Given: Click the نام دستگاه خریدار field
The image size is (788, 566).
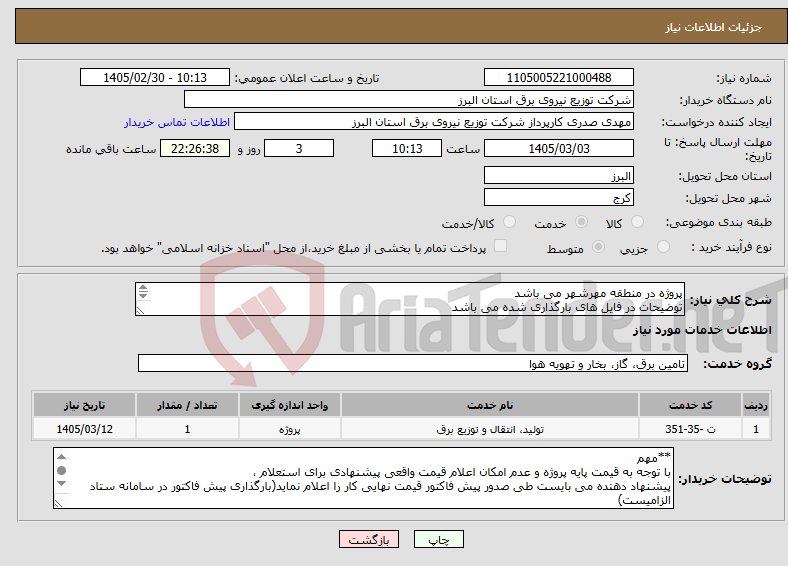Looking at the screenshot, I should [x=409, y=100].
